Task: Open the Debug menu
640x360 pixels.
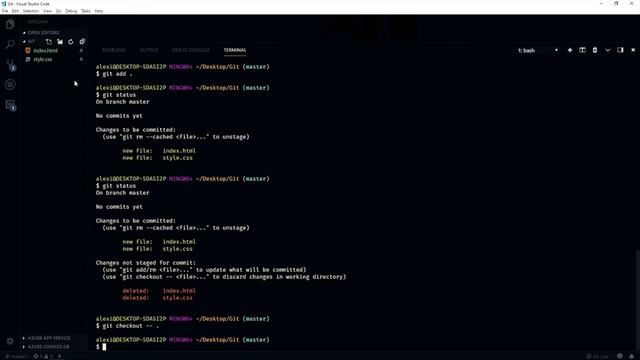Action: pos(71,11)
